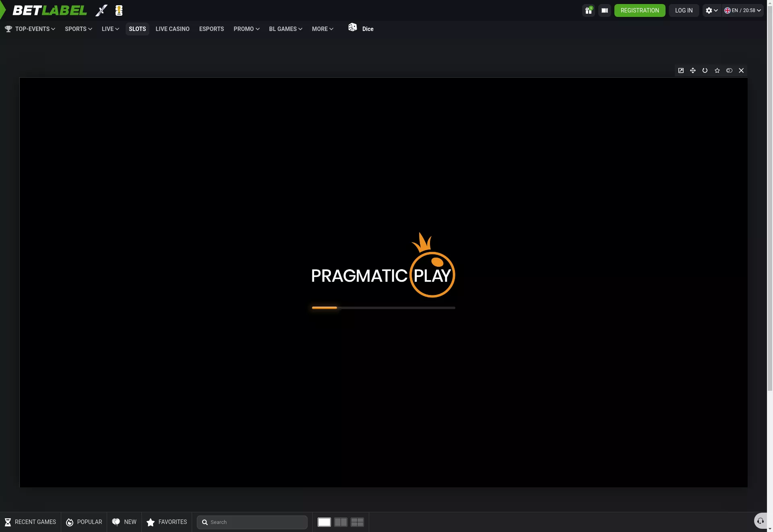
Task: Click the LOG IN button
Action: (684, 10)
